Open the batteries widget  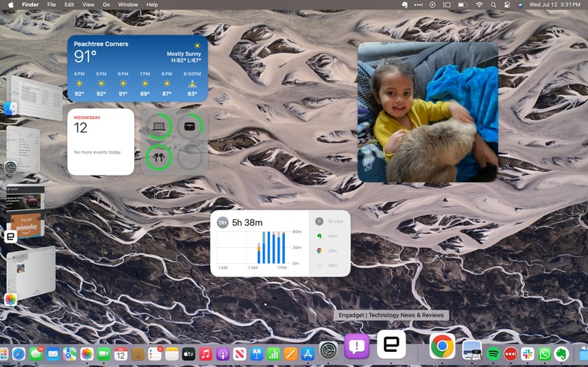point(174,142)
